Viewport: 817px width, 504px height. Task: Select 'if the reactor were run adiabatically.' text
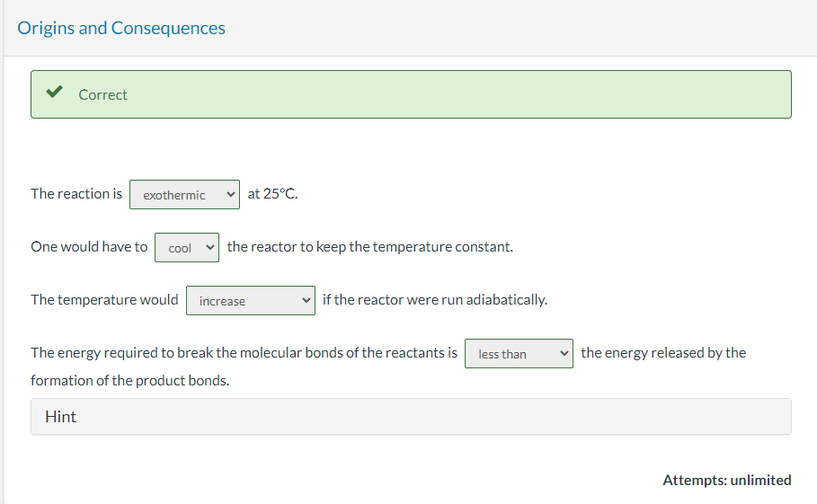point(435,300)
